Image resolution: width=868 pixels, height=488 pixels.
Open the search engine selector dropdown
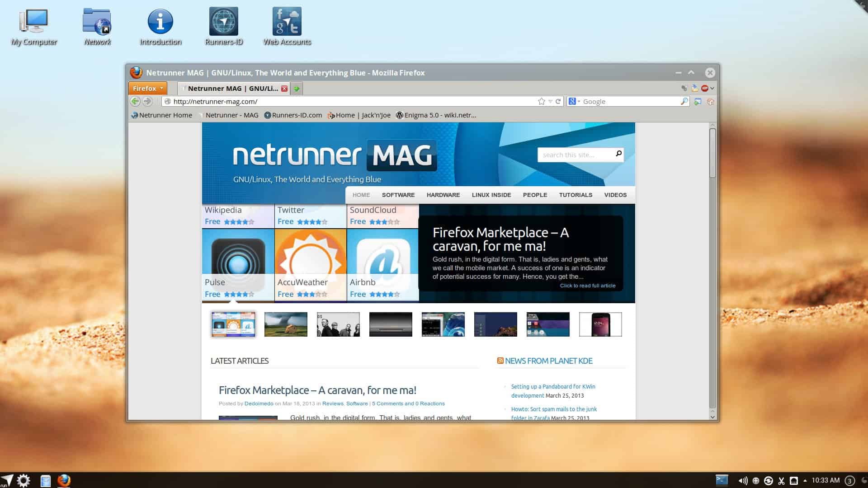pos(574,102)
